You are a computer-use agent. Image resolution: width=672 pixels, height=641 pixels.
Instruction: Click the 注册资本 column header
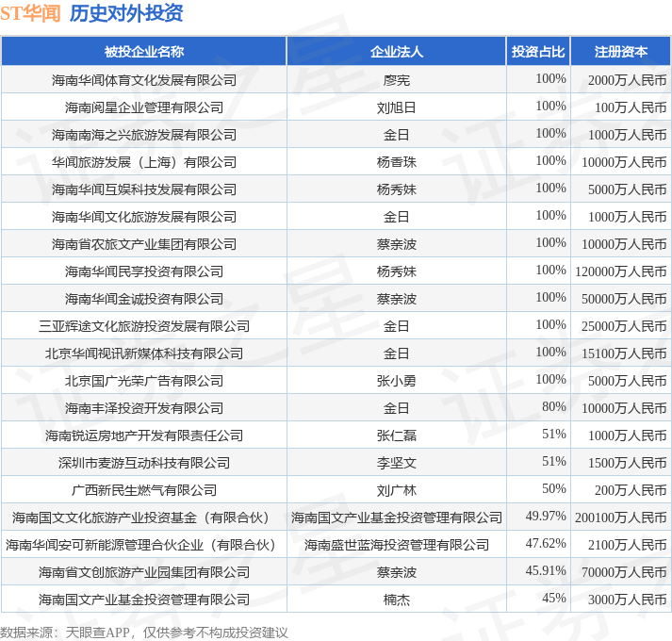pos(620,52)
